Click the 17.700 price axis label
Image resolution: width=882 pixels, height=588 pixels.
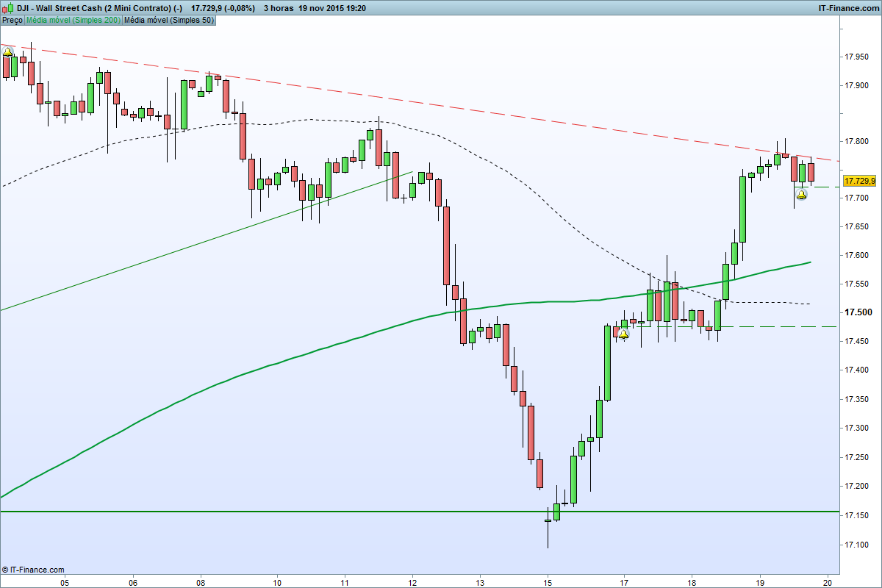(856, 198)
